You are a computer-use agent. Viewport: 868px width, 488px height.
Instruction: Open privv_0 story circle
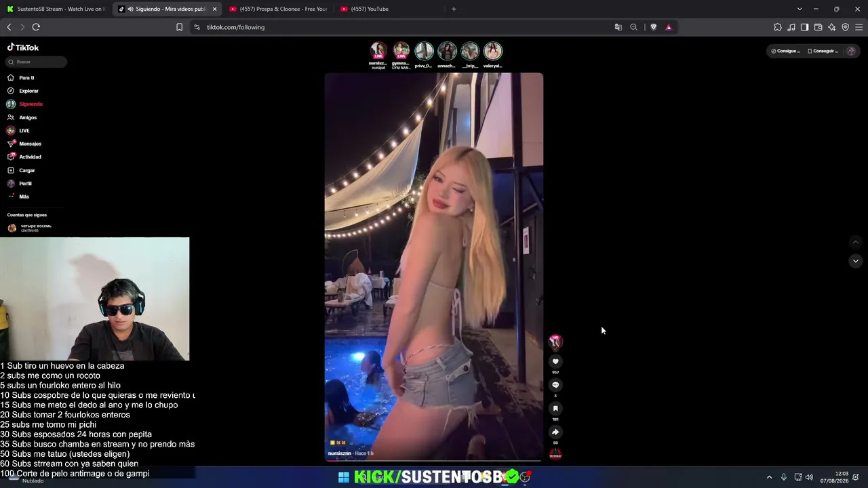424,51
